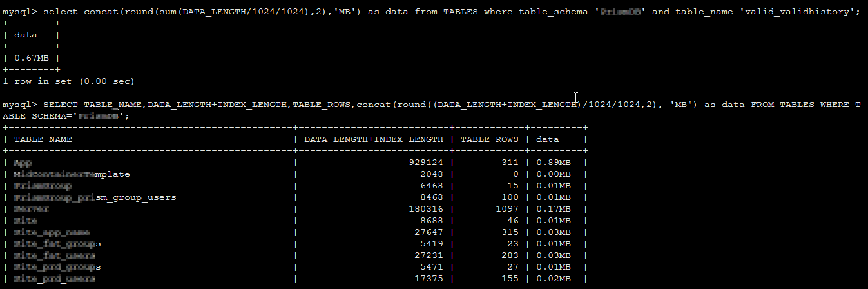868x289 pixels.
Task: Click the TABLE_NAME column header
Action: [43, 139]
